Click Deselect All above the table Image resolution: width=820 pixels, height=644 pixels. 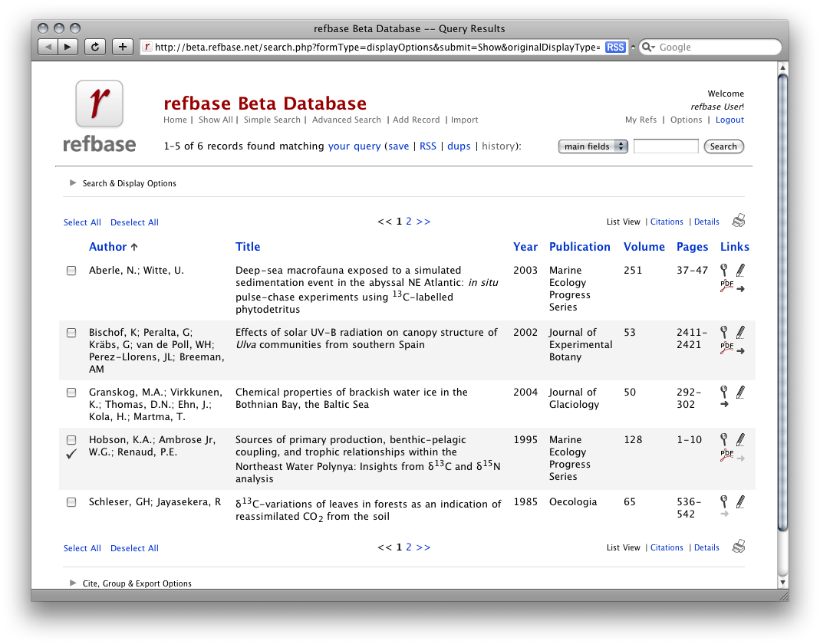134,222
